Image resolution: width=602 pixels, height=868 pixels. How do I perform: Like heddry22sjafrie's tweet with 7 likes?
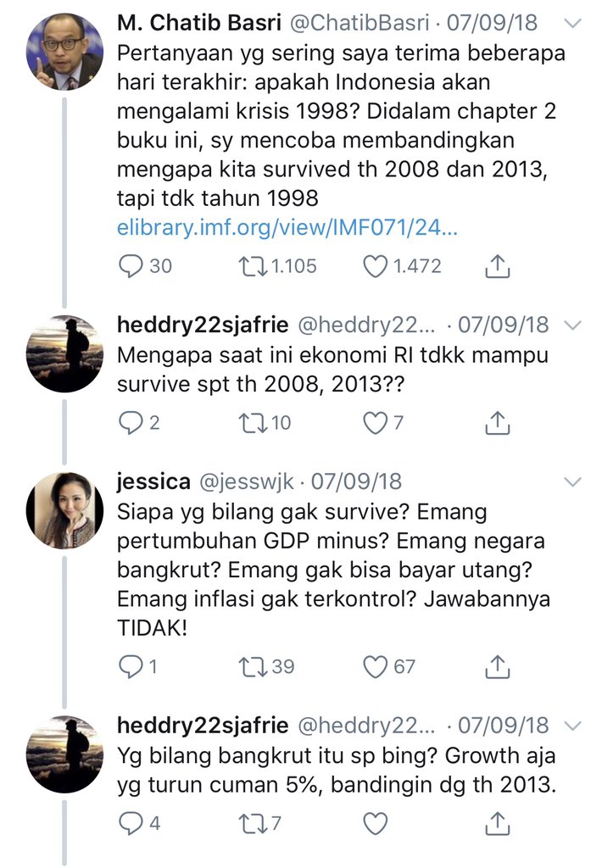coord(375,423)
